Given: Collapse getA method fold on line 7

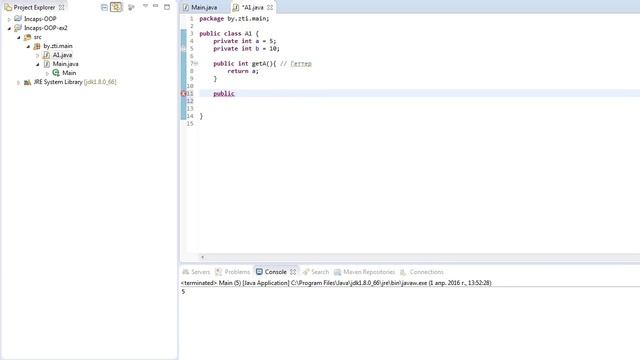Looking at the screenshot, I should 196,63.
